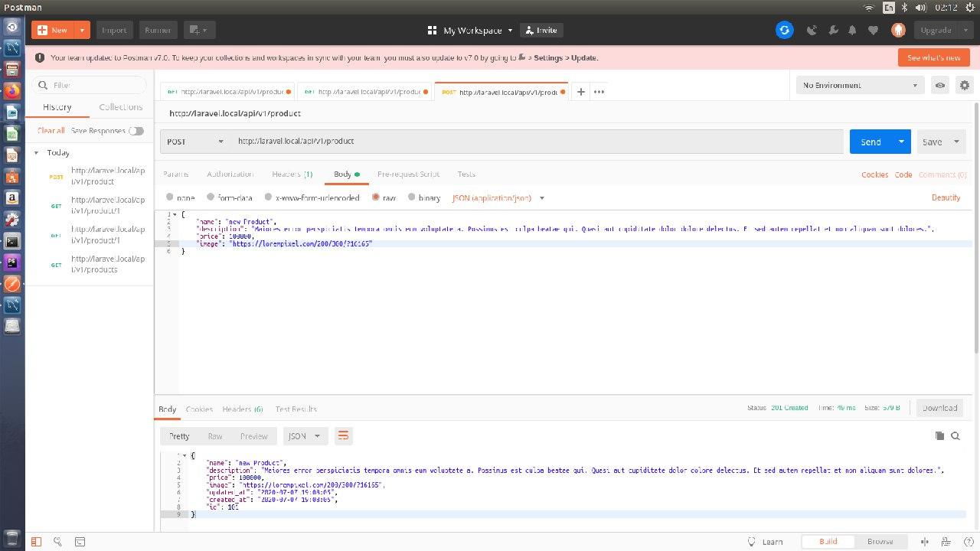Search the response body magnifier icon
This screenshot has height=551, width=980.
tap(955, 435)
